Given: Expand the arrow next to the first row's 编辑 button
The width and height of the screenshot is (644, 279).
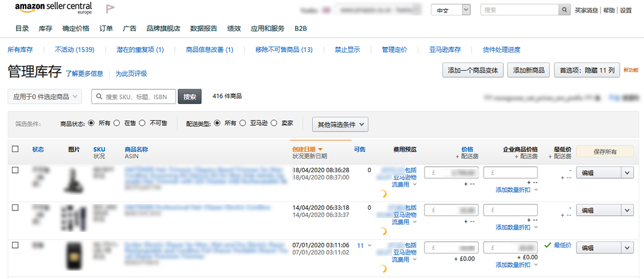Looking at the screenshot, I should [627, 172].
